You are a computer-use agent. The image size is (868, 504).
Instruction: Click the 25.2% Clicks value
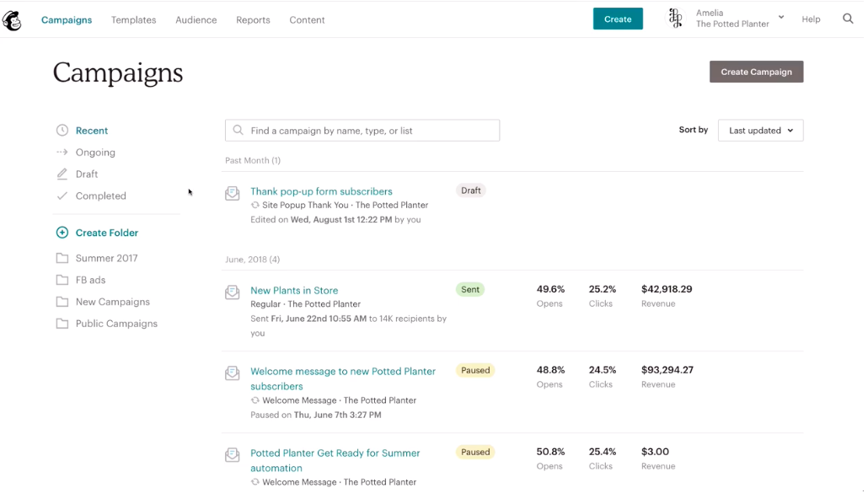coord(603,289)
